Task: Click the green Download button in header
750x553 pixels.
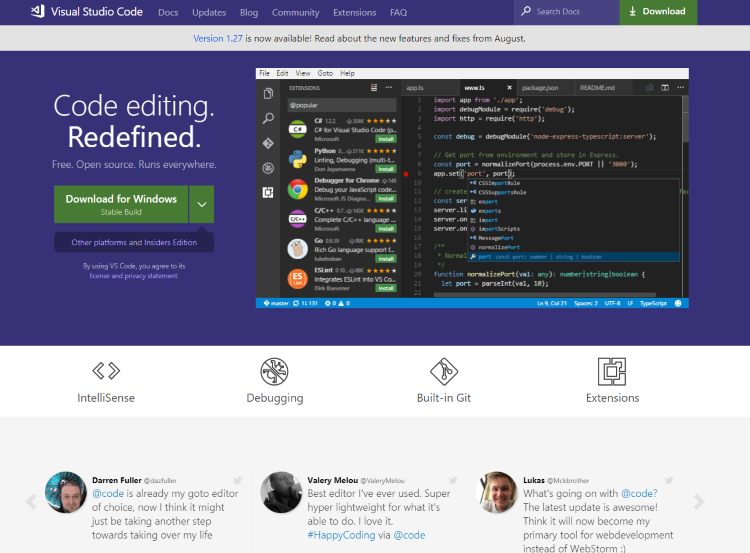Action: click(x=658, y=12)
